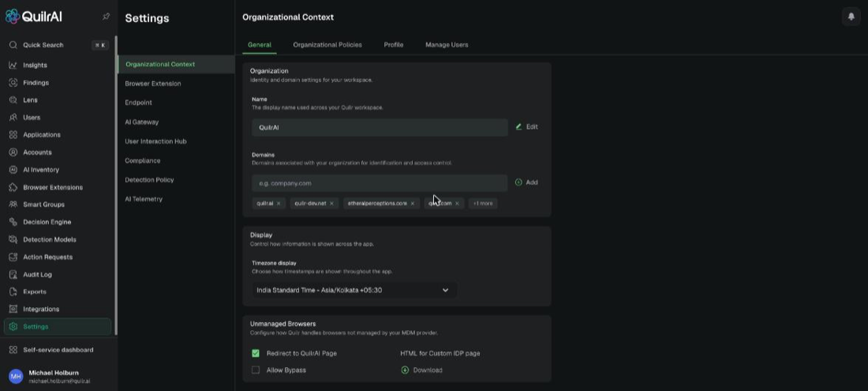Image resolution: width=868 pixels, height=391 pixels.
Task: Click the Michael Holburn profile name
Action: pos(54,373)
